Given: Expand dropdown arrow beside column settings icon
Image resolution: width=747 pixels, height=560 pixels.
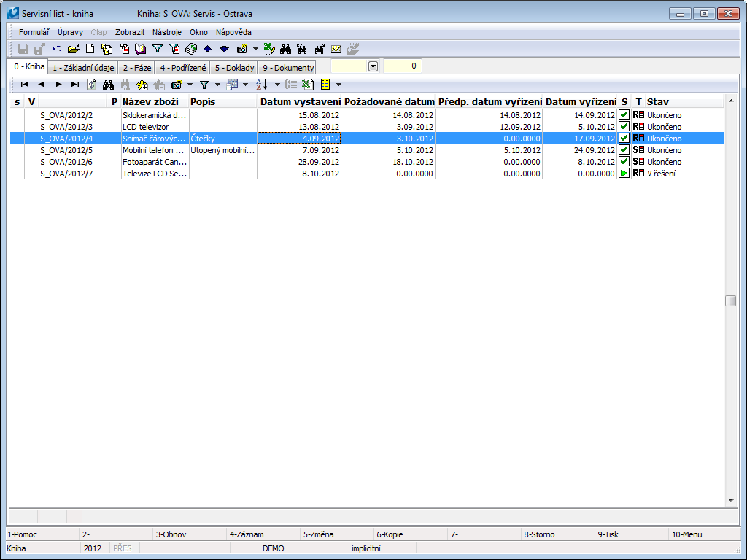Looking at the screenshot, I should pos(245,85).
